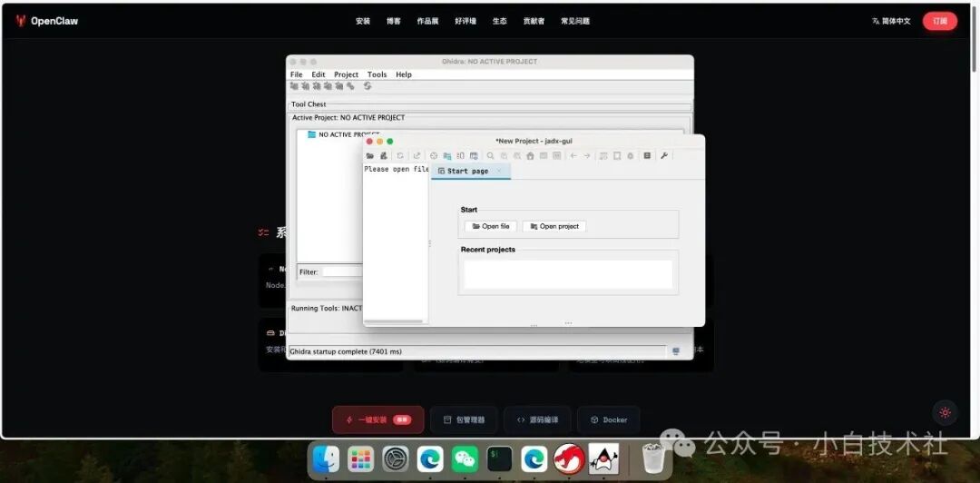Open System Settings from the Dock
The height and width of the screenshot is (483, 980).
pyautogui.click(x=396, y=459)
